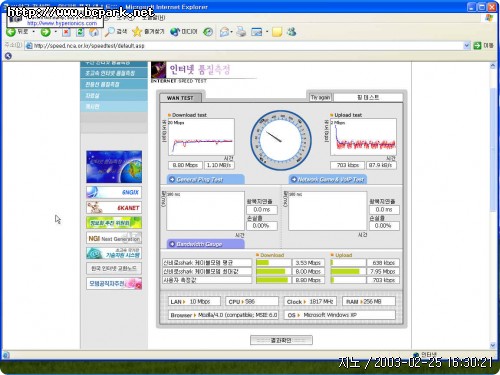This screenshot has height=375, width=500.
Task: Open the History clock icon
Action: pyautogui.click(x=208, y=32)
